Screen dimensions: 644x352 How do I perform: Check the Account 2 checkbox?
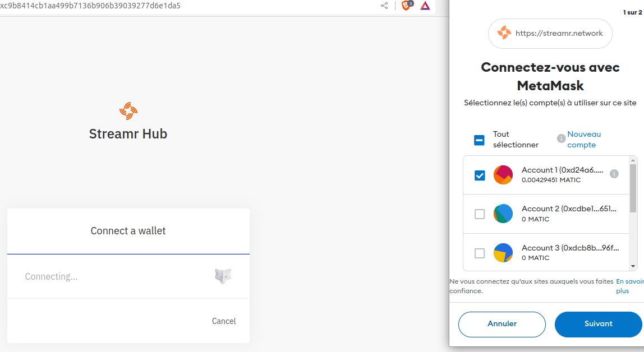[x=480, y=214]
